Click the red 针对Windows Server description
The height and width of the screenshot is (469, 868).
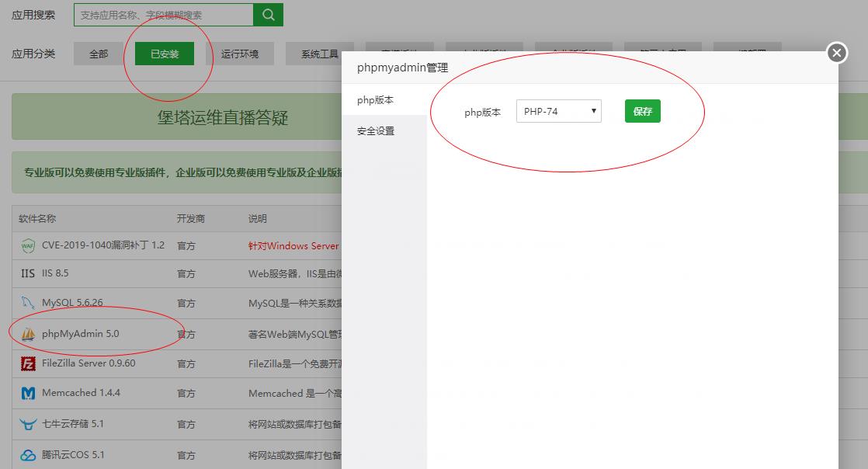[293, 245]
